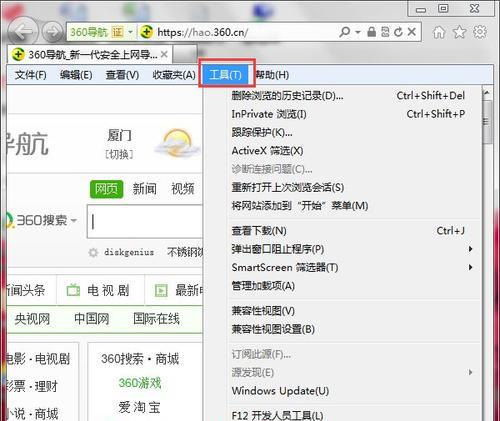
Task: Click the TV icon beside 电视剧
Action: [73, 290]
